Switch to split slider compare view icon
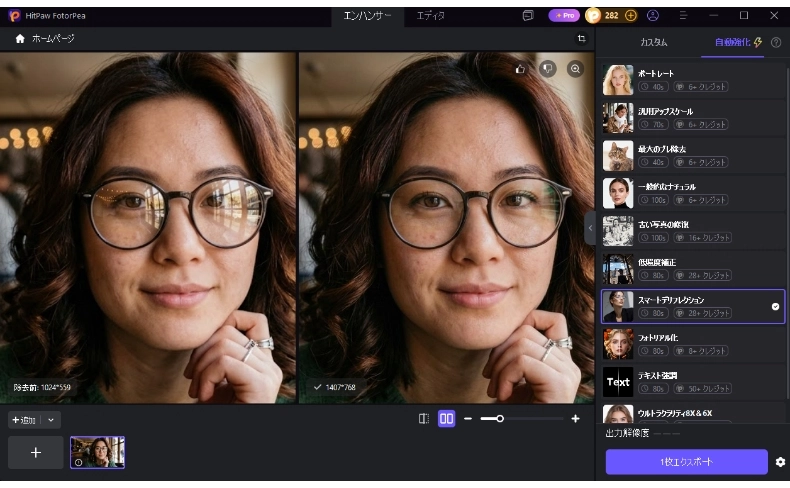Screen dimensions: 790x488 coord(424,419)
